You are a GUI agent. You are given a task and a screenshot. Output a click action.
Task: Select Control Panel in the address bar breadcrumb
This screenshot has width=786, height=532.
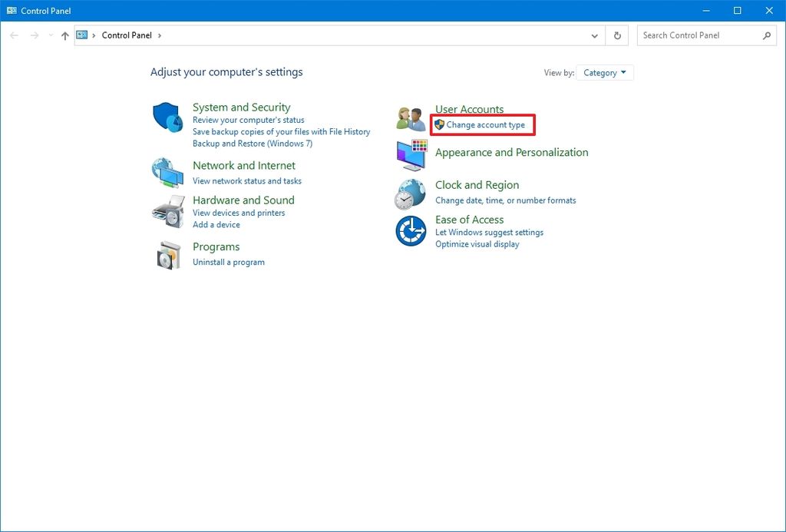128,35
